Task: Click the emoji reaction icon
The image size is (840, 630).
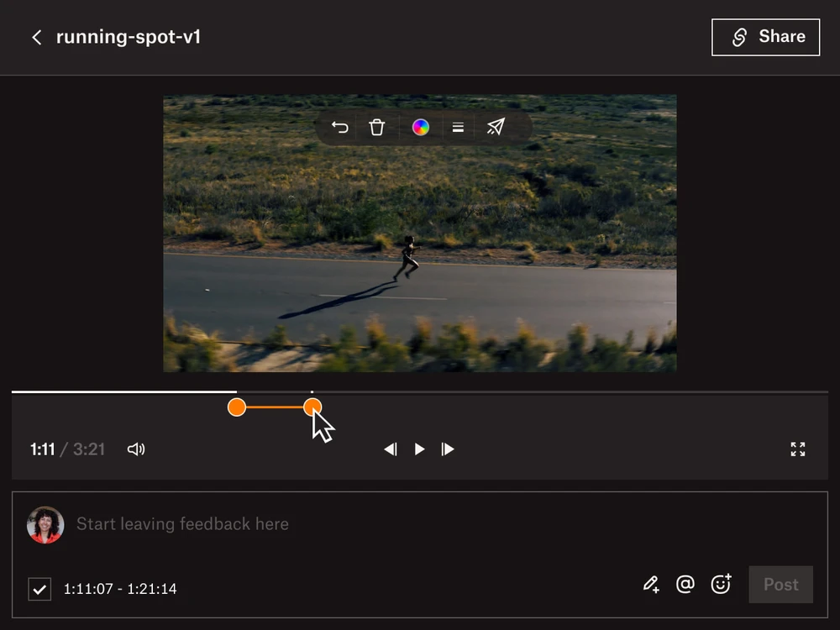Action: 721,584
